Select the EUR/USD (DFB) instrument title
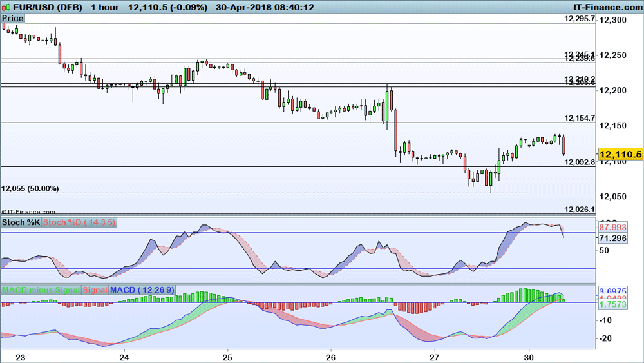The image size is (644, 363). click(x=48, y=7)
